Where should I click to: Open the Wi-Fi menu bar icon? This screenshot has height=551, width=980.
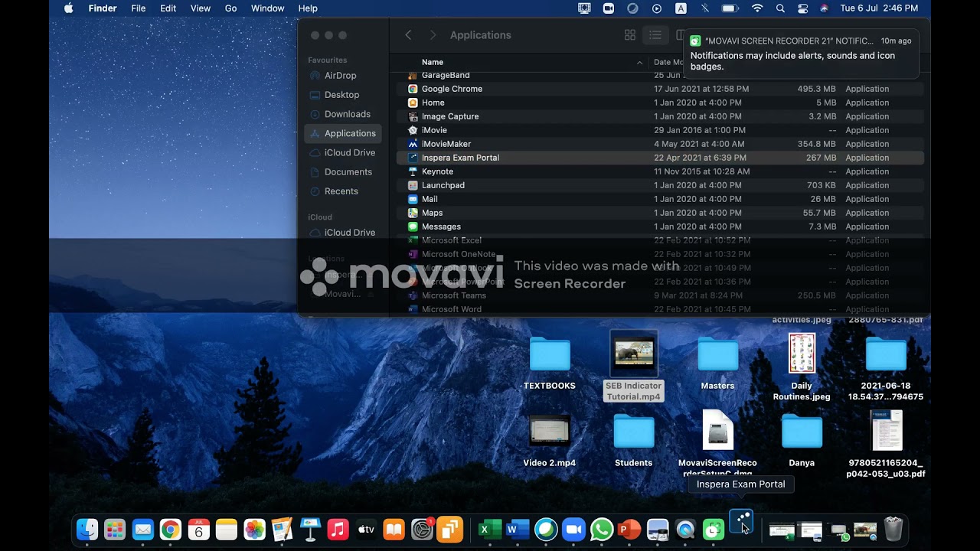[x=757, y=8]
